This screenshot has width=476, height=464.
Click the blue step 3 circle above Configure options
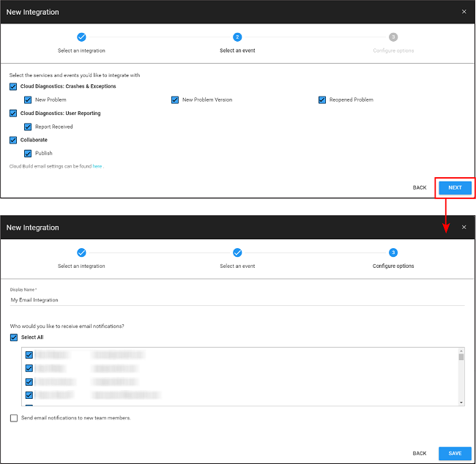[x=393, y=252]
